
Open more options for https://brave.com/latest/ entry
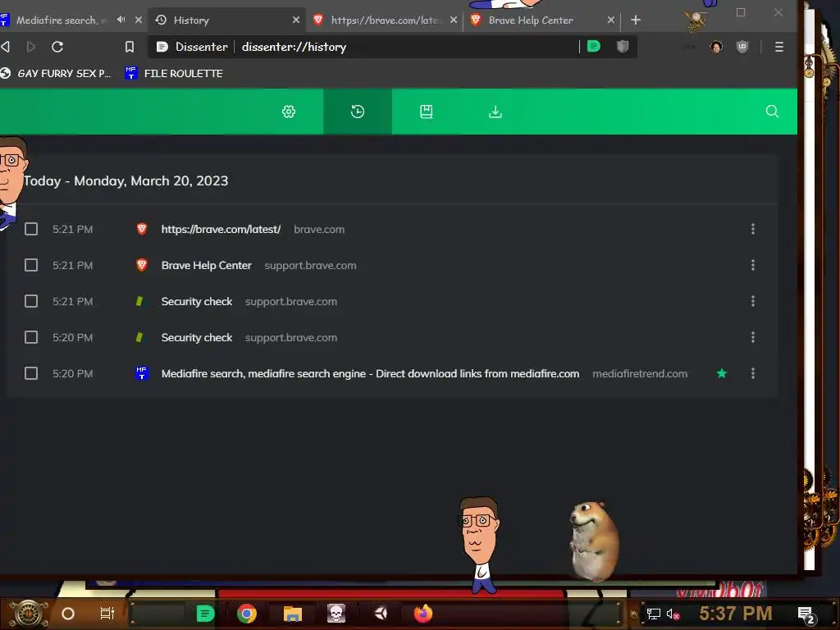(x=753, y=230)
